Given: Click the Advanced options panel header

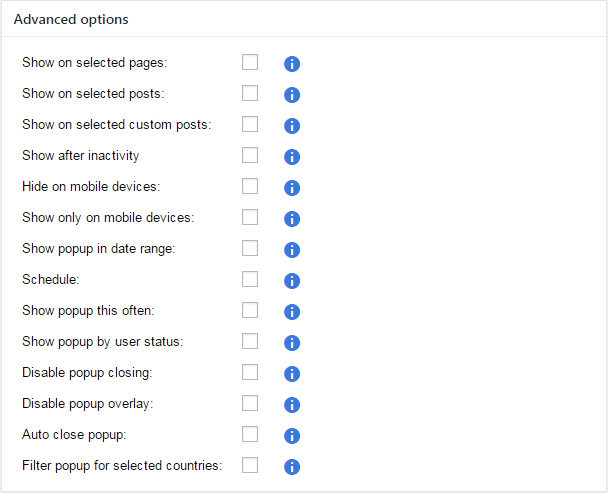Looking at the screenshot, I should coord(71,19).
